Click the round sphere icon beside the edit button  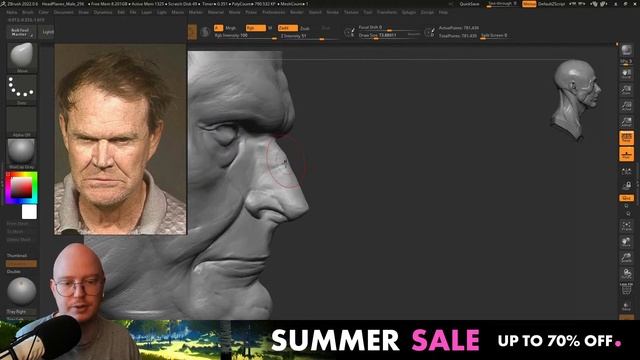(x=205, y=32)
